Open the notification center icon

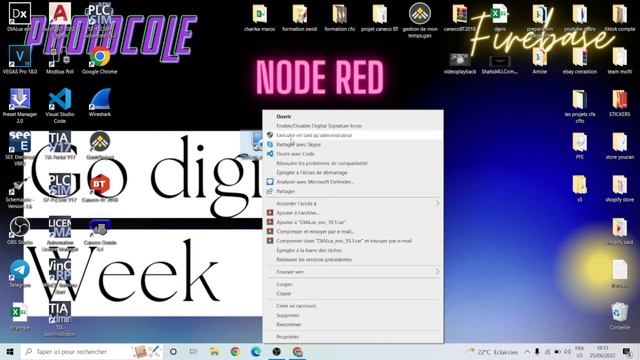pyautogui.click(x=627, y=351)
